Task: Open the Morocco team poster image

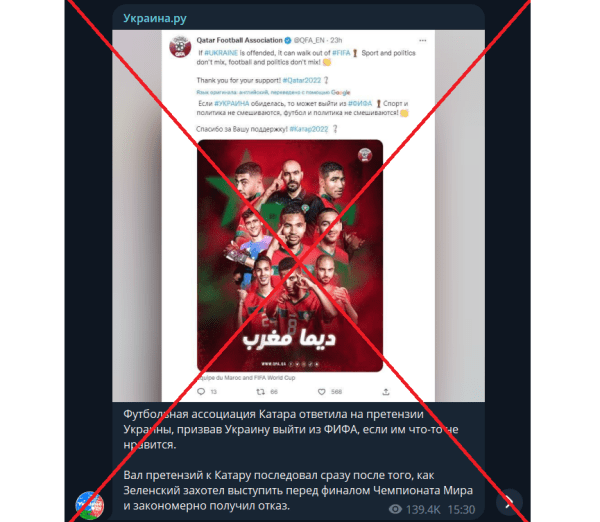Action: (x=290, y=256)
